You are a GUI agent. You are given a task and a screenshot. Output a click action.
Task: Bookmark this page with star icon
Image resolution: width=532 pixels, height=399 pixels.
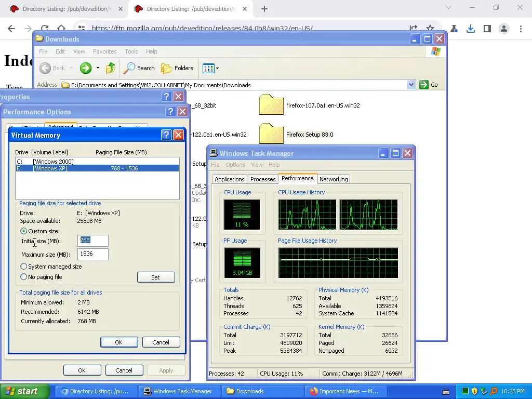[430, 29]
